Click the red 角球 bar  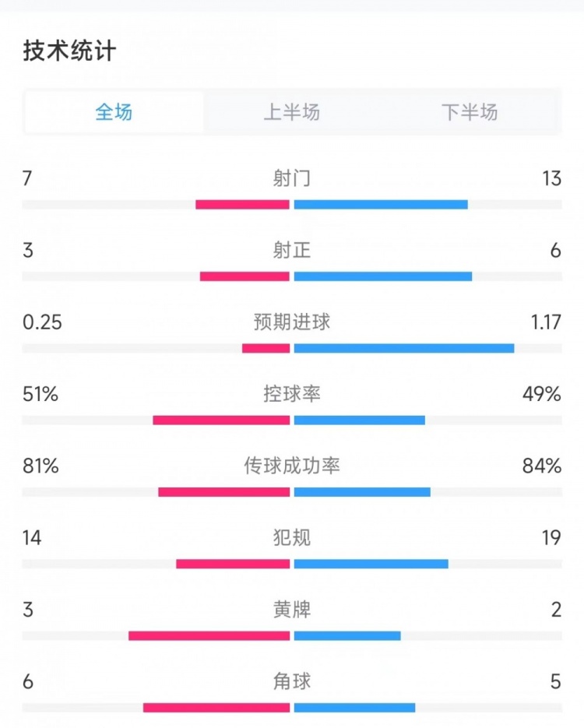pos(216,708)
